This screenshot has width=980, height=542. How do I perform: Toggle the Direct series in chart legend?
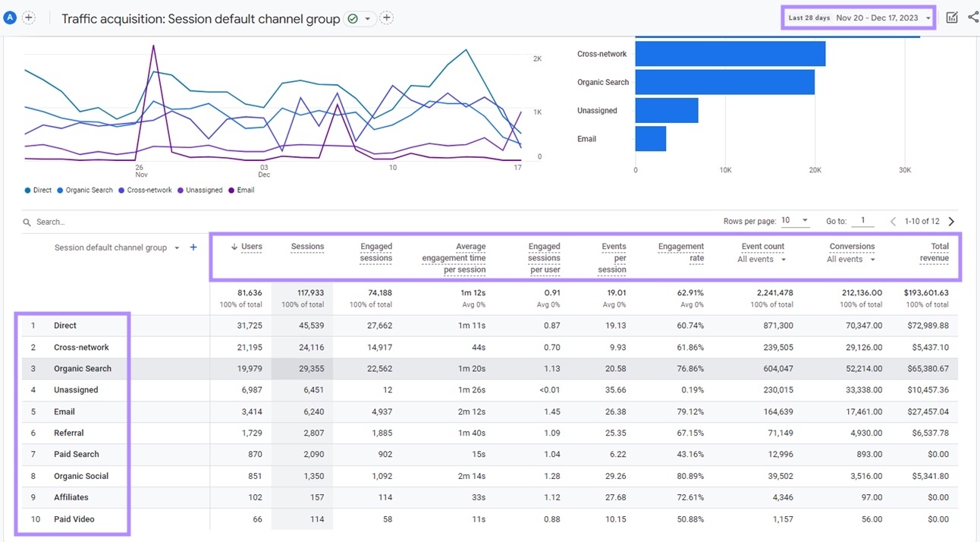(38, 191)
